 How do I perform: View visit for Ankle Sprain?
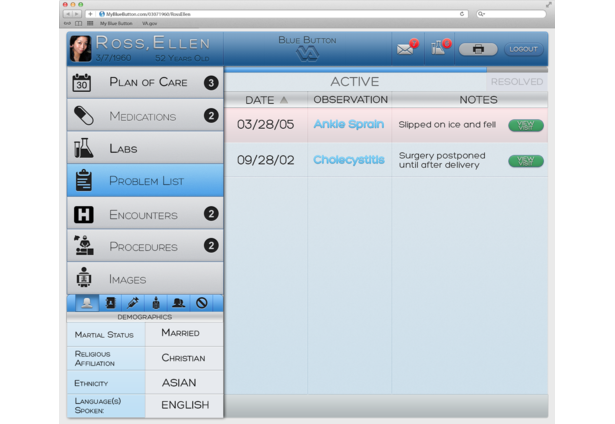coord(526,126)
